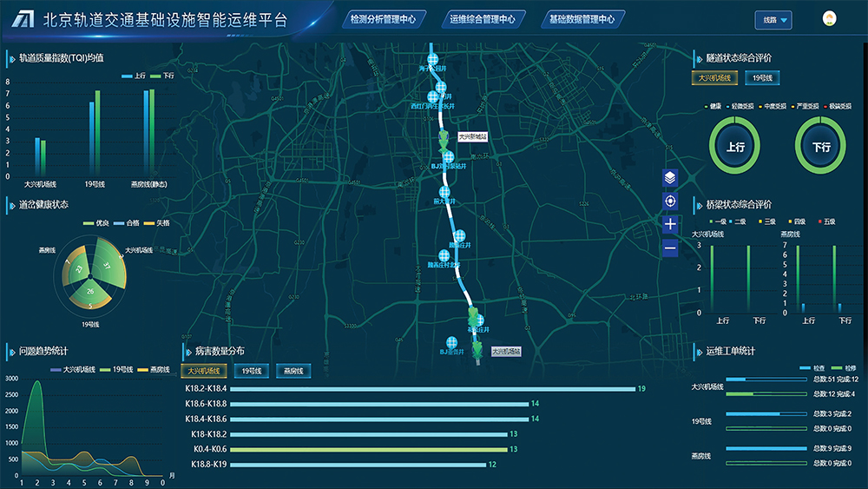This screenshot has height=489, width=868.
Task: Toggle 燕房线 legend in 问题趋势统计 chart
Action: click(153, 369)
